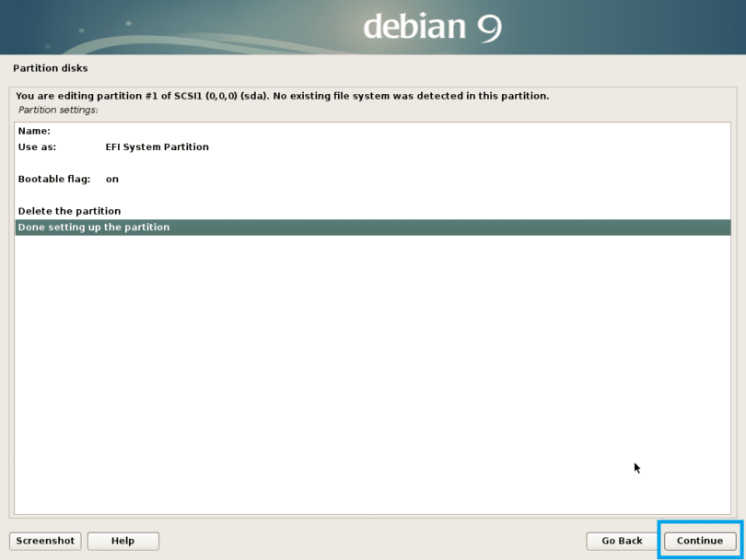Image resolution: width=746 pixels, height=560 pixels.
Task: Click the Continue button
Action: point(700,541)
